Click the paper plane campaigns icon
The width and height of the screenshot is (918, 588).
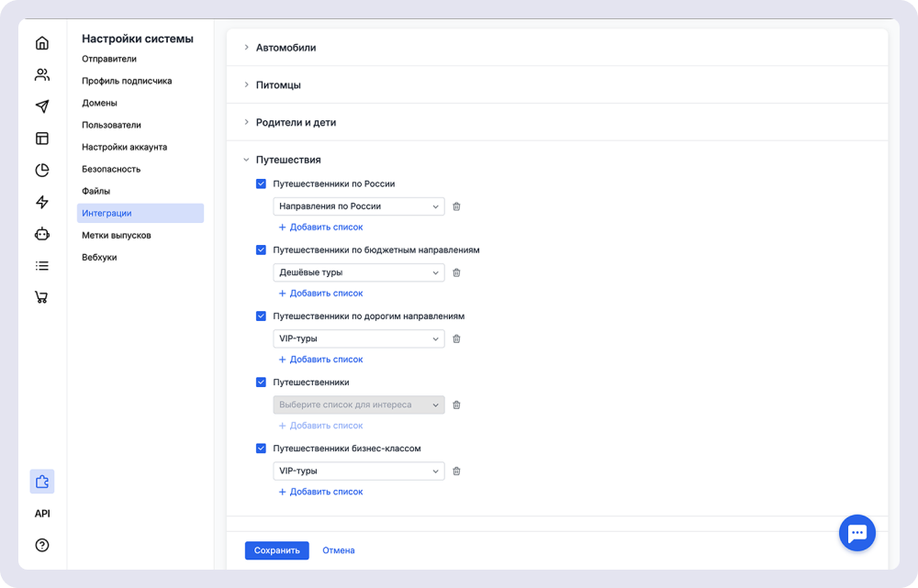pos(42,106)
